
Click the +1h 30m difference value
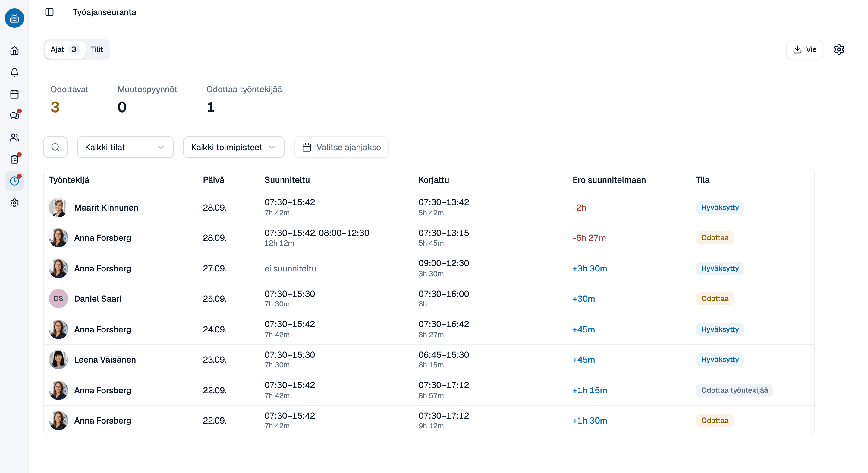point(590,421)
